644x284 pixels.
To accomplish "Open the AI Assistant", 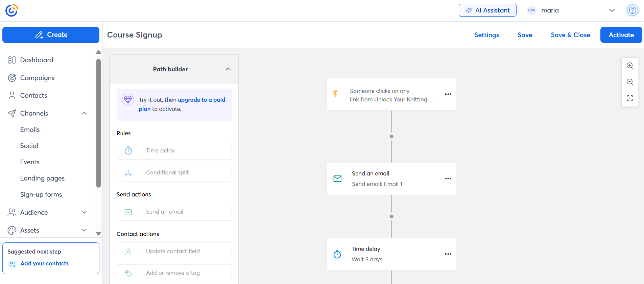I will click(x=487, y=10).
